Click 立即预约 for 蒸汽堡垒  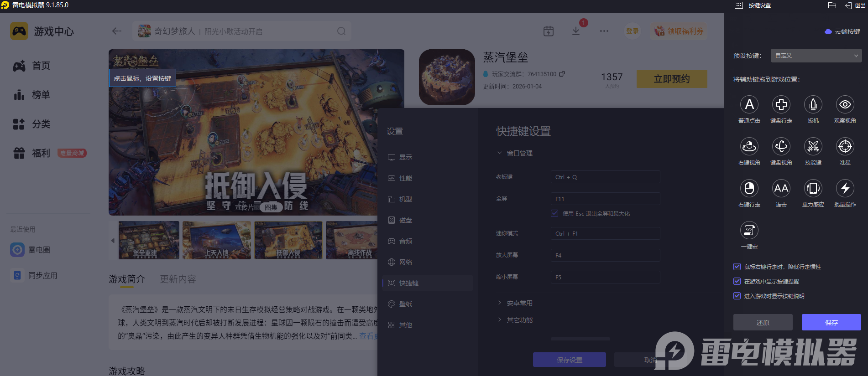click(x=672, y=79)
